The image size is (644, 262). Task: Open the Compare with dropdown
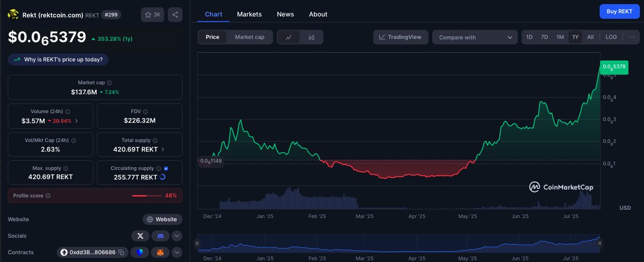coord(474,37)
